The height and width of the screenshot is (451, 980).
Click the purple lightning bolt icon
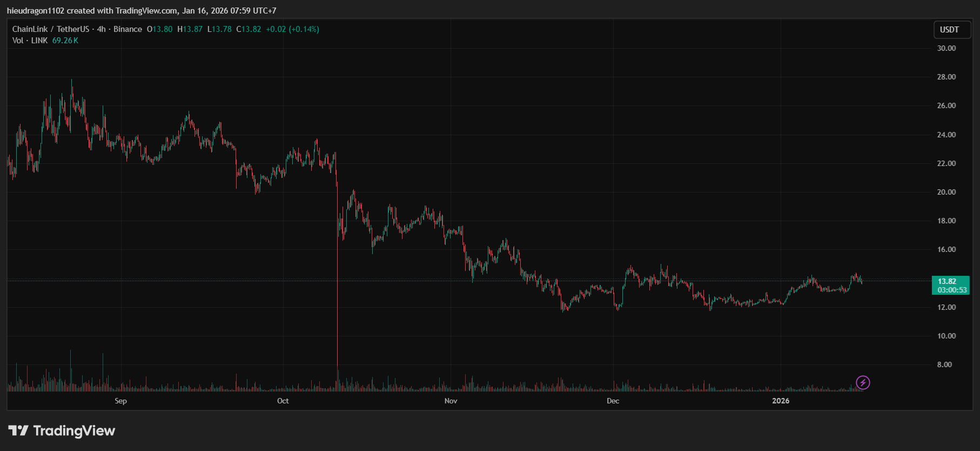(x=863, y=383)
